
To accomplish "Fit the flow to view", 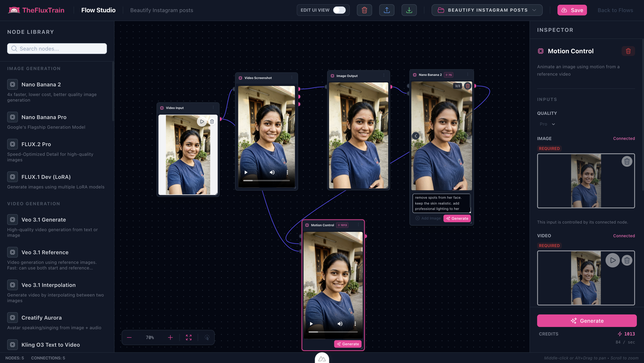I will coord(189,337).
